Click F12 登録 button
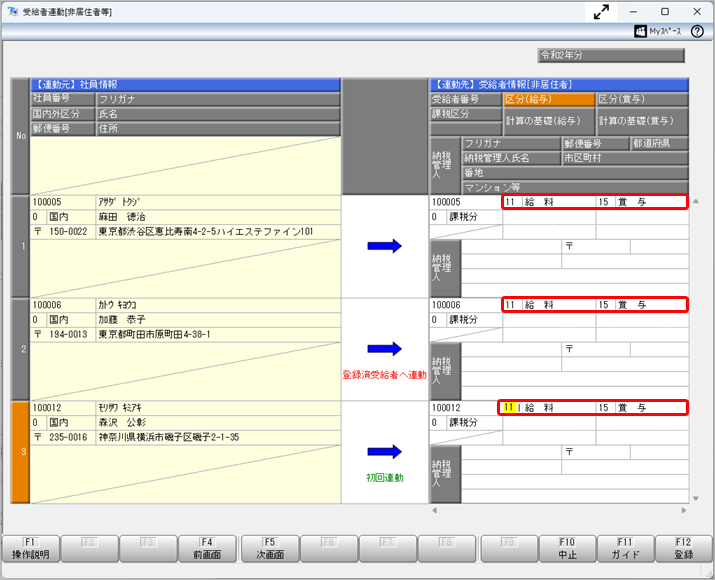 684,549
